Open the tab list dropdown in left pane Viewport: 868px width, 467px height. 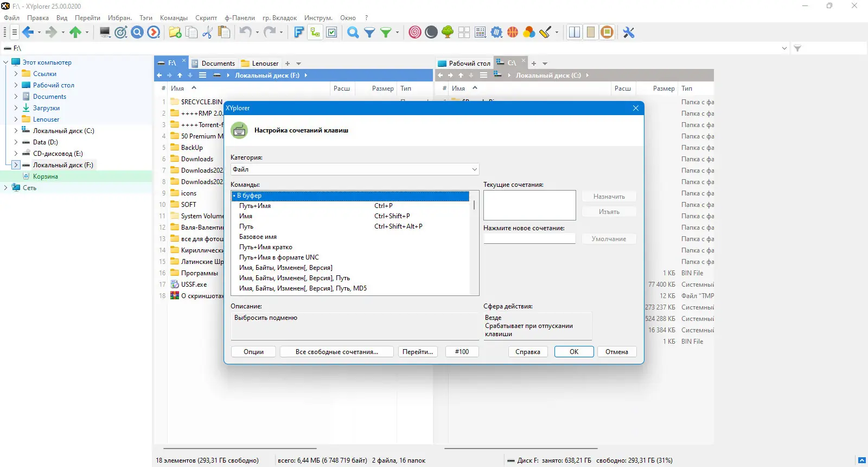coord(298,64)
